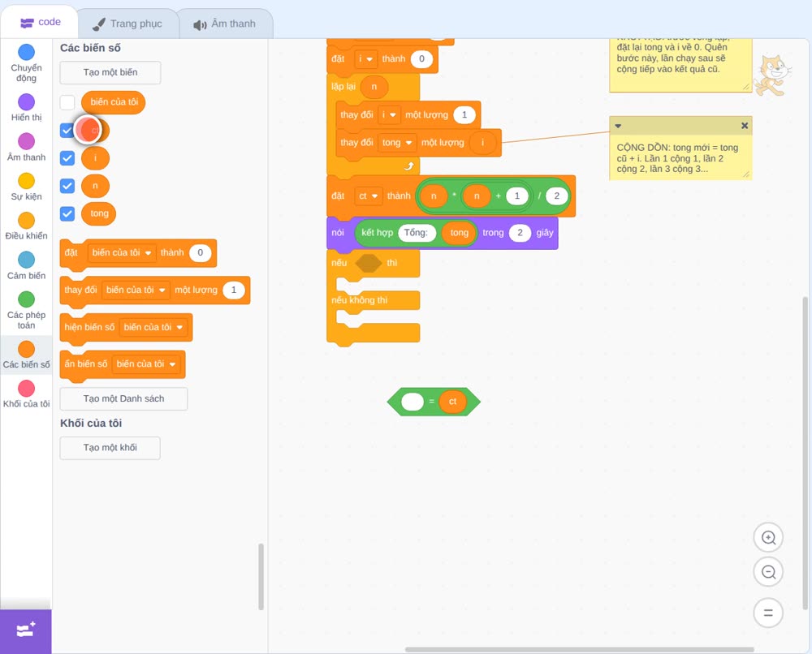The width and height of the screenshot is (812, 654).
Task: Click the add extension icon
Action: point(26,630)
